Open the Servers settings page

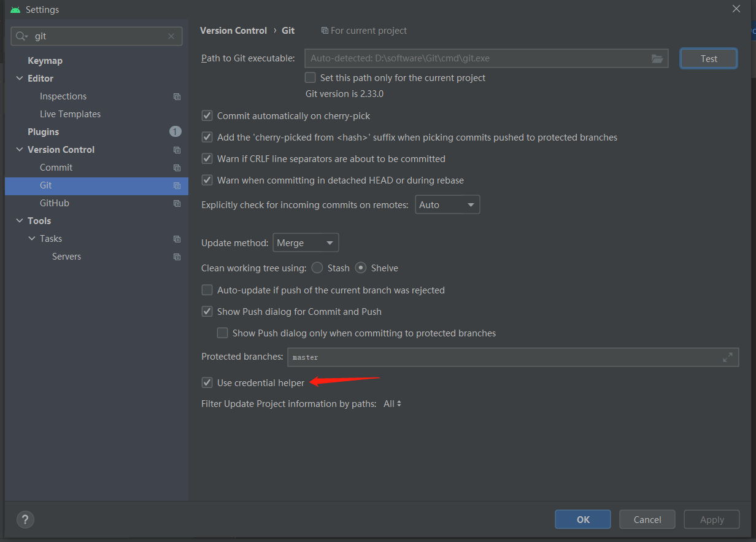pos(66,257)
